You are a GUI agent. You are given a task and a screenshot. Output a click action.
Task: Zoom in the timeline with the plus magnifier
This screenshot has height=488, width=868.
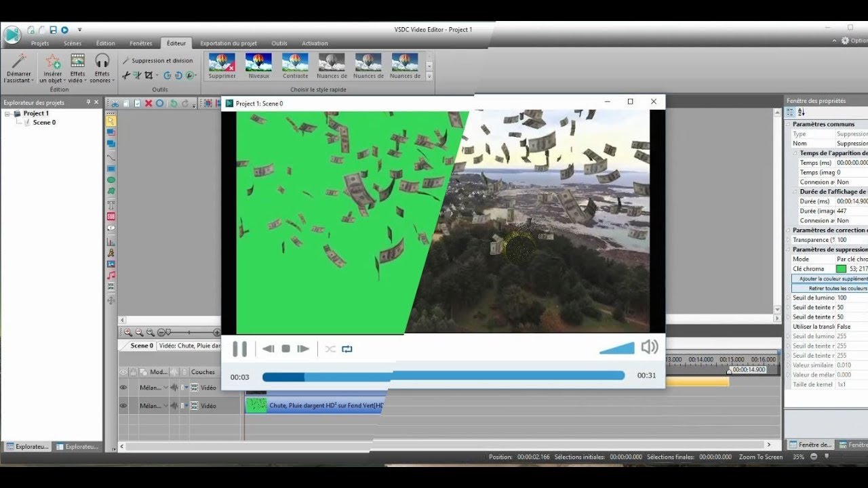click(x=127, y=332)
